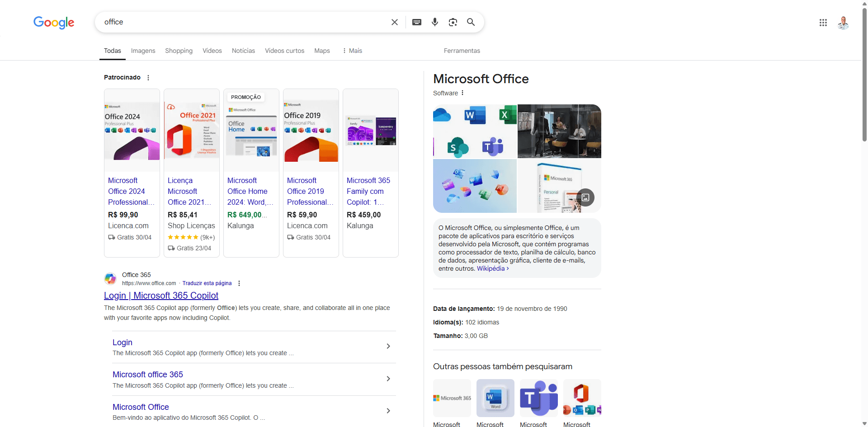868x427 pixels.
Task: Click the R$ 85,41 price
Action: [183, 215]
